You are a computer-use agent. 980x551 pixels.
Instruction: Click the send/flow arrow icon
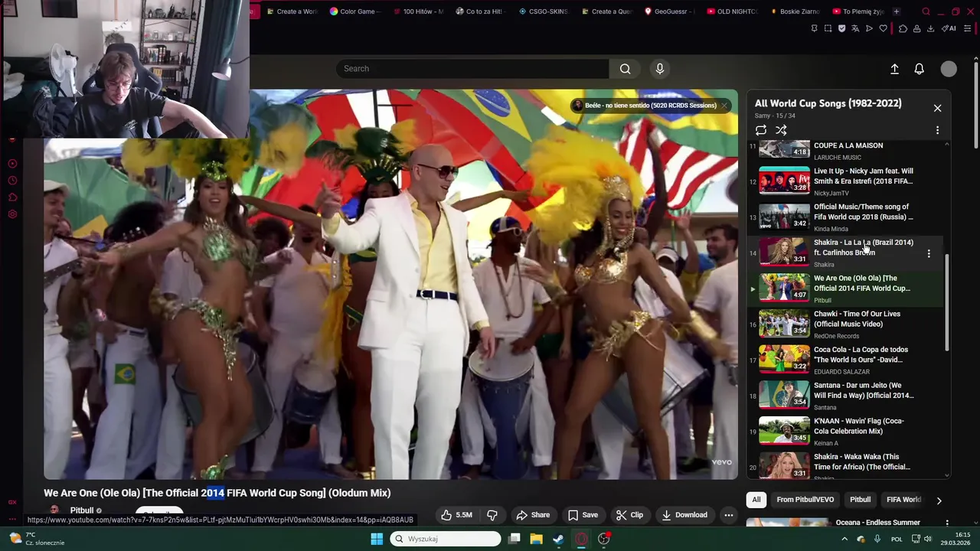(869, 28)
